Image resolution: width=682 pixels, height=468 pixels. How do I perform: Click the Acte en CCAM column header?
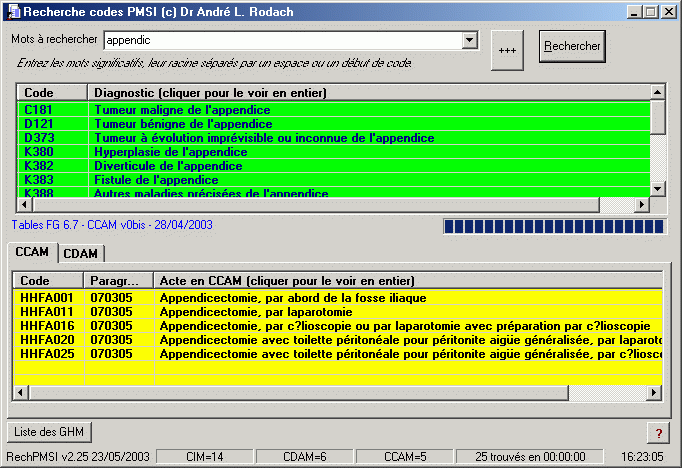pyautogui.click(x=408, y=281)
